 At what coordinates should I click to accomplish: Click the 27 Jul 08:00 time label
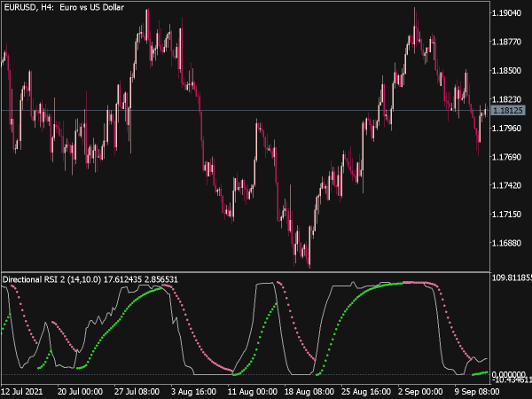point(137,392)
